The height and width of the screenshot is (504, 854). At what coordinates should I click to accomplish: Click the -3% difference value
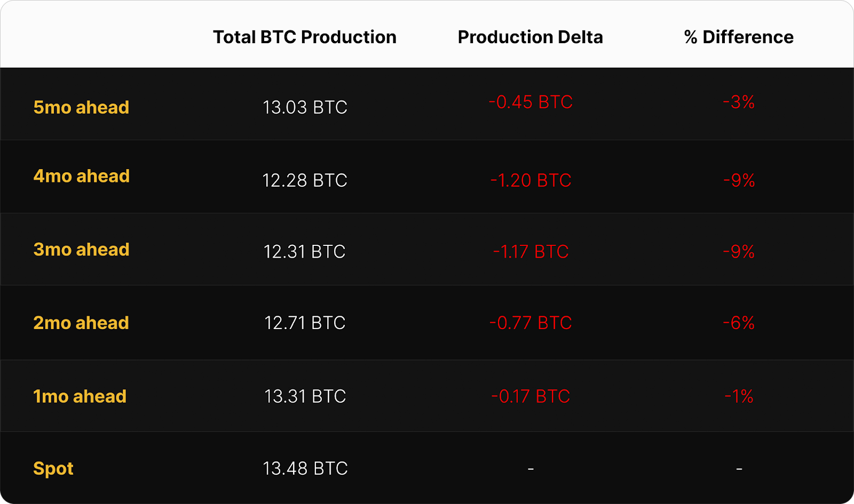pyautogui.click(x=739, y=102)
